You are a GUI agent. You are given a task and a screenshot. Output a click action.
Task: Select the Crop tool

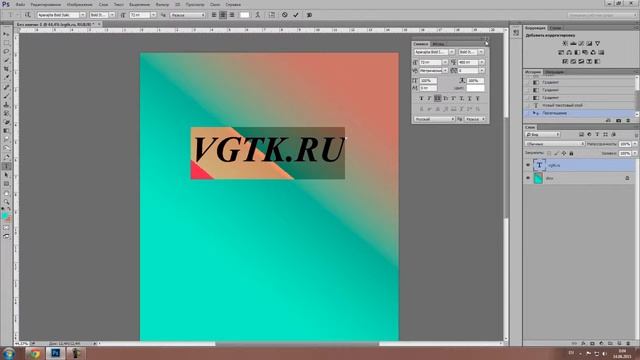click(x=6, y=69)
